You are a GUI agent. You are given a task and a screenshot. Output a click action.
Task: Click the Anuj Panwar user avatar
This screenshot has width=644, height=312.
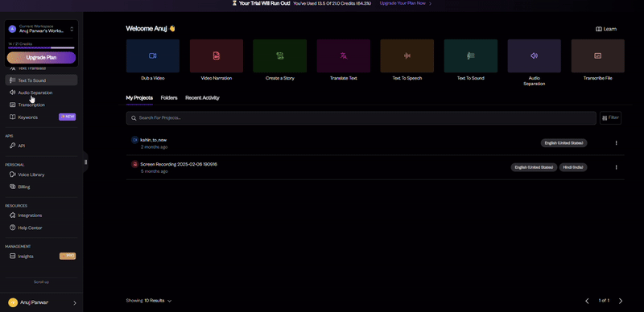13,302
